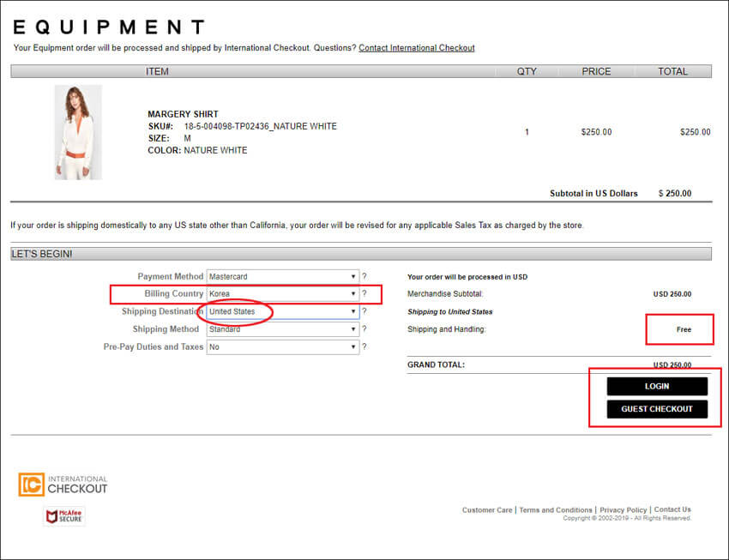Open the Terms and Conditions link
The height and width of the screenshot is (560, 729).
coord(556,509)
